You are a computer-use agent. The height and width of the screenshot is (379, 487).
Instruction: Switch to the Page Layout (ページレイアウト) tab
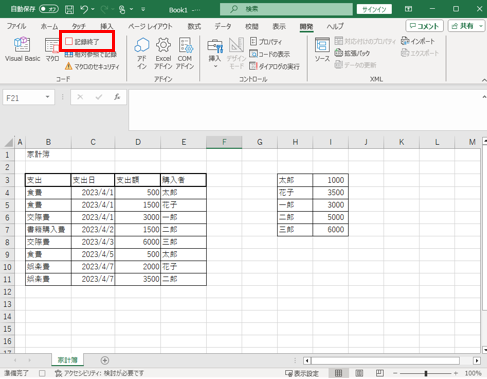[150, 26]
